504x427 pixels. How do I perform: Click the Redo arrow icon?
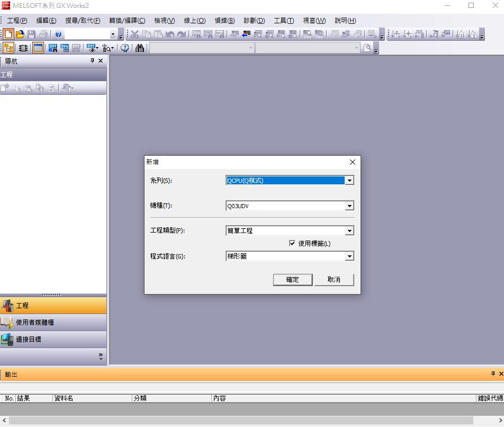[182, 34]
